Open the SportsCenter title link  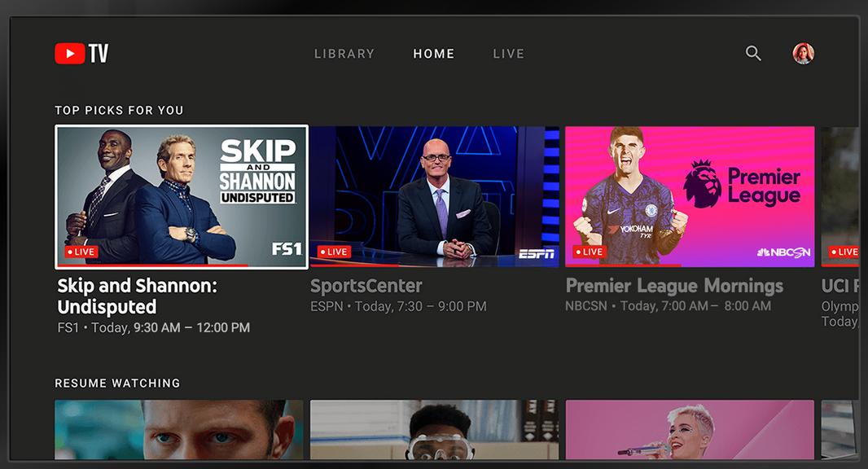(366, 286)
